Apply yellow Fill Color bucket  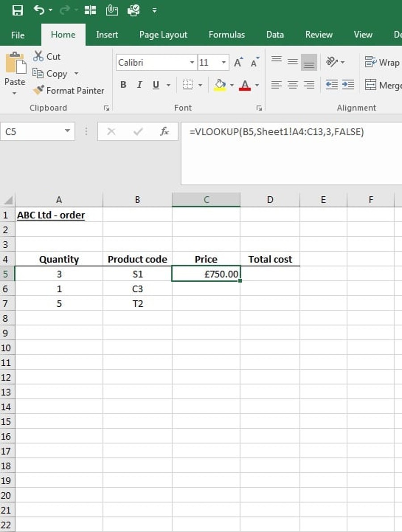click(x=220, y=84)
